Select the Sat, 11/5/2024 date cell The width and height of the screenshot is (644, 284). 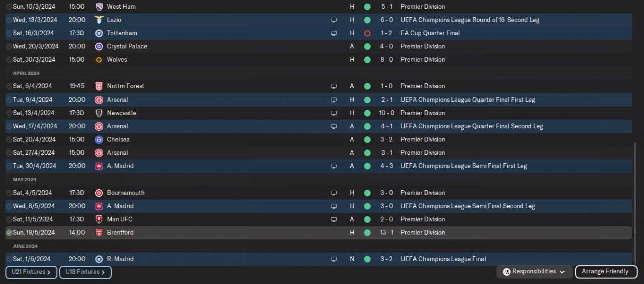pos(33,219)
